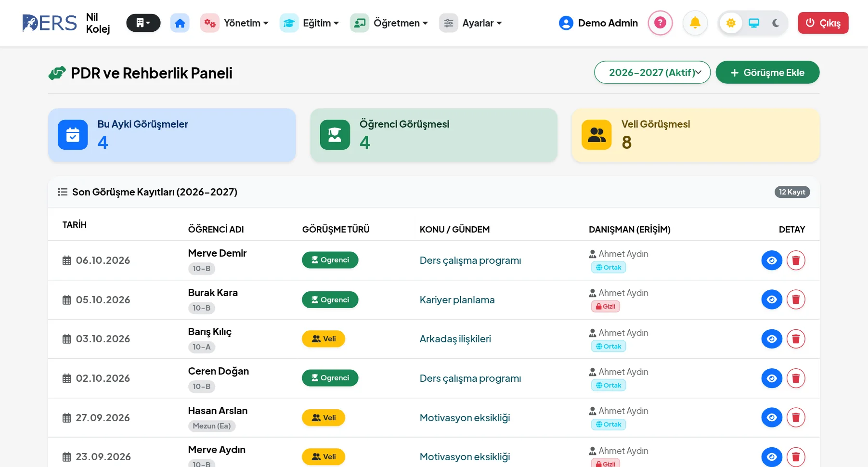
Task: Click Veli badge in Barış Kılıç row
Action: coord(324,339)
